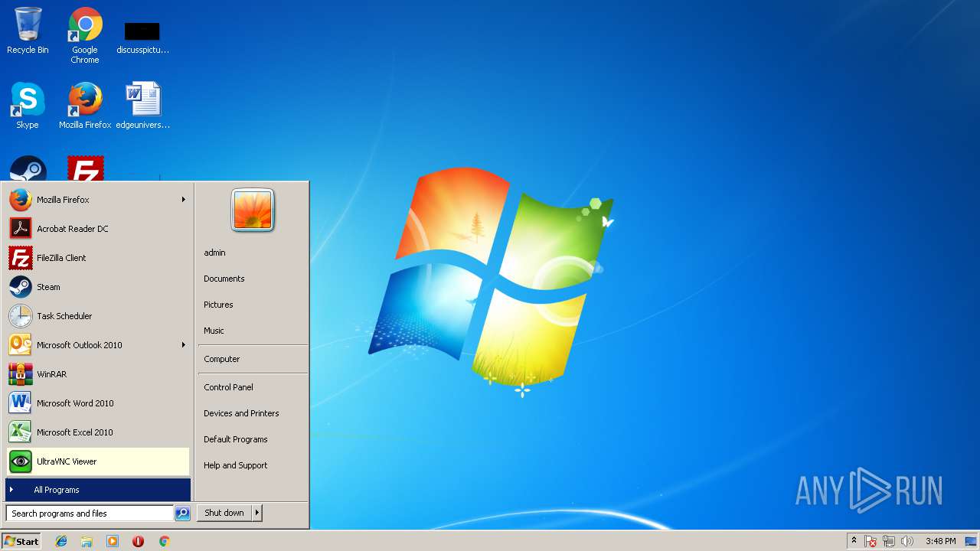The height and width of the screenshot is (551, 980).
Task: Launch Skype from the desktop
Action: pyautogui.click(x=28, y=106)
